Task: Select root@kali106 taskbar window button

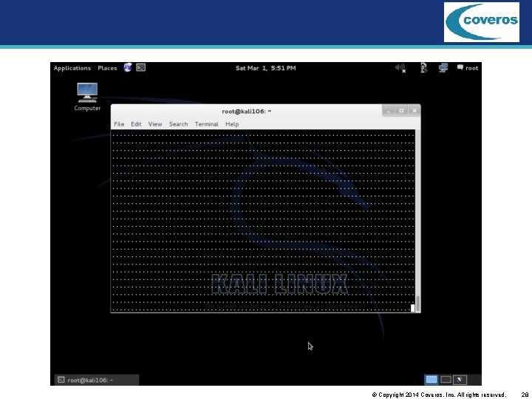Action: 97,380
